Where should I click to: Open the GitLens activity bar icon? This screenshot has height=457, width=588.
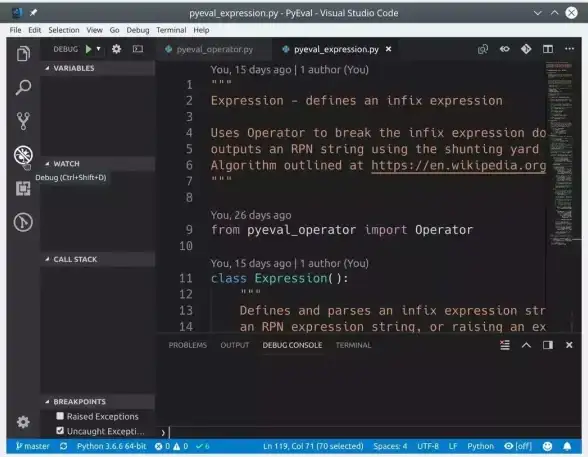tap(23, 222)
